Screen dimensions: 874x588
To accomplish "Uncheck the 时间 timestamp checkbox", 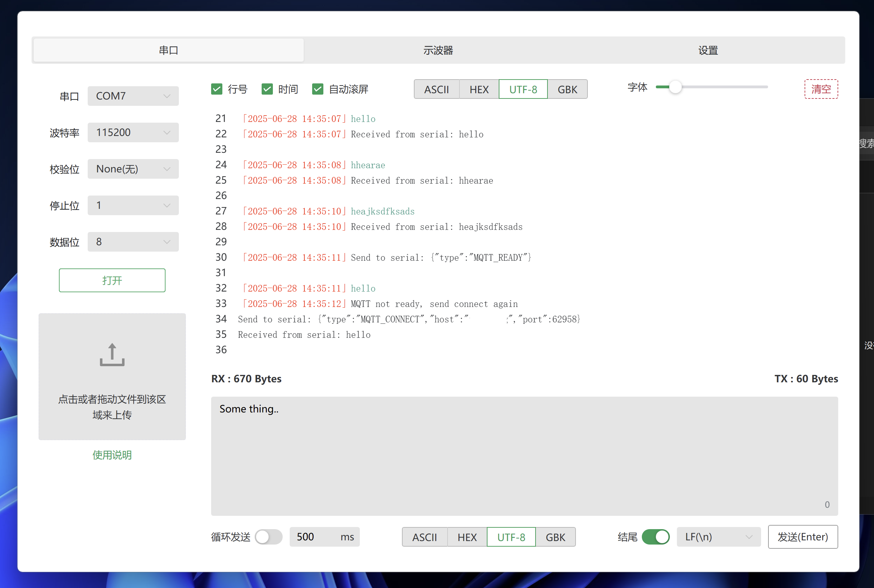I will [x=267, y=89].
